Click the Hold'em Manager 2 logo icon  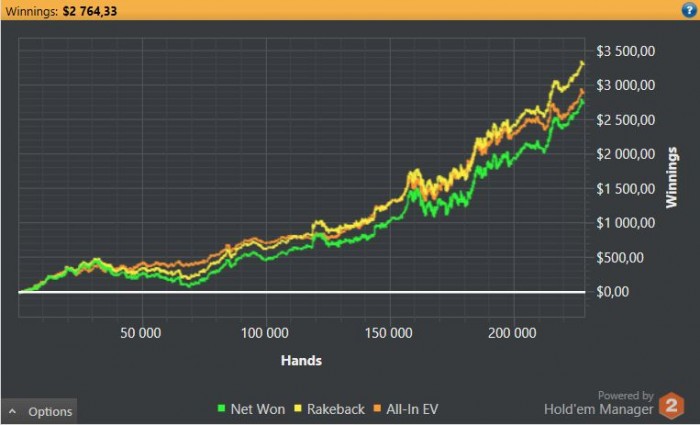(671, 405)
